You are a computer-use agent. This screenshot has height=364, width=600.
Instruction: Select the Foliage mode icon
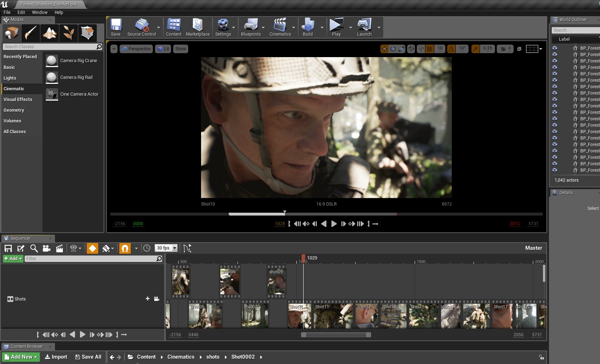click(68, 33)
